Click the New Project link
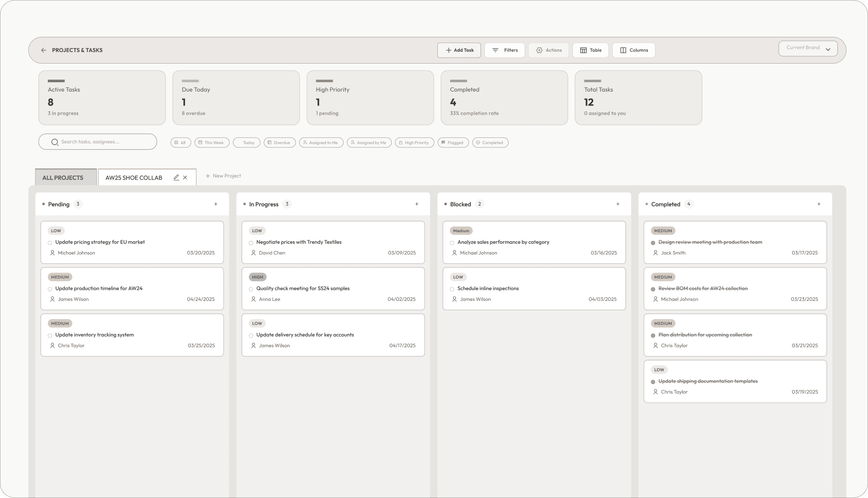Screen dimensions: 868x498 click(223, 176)
